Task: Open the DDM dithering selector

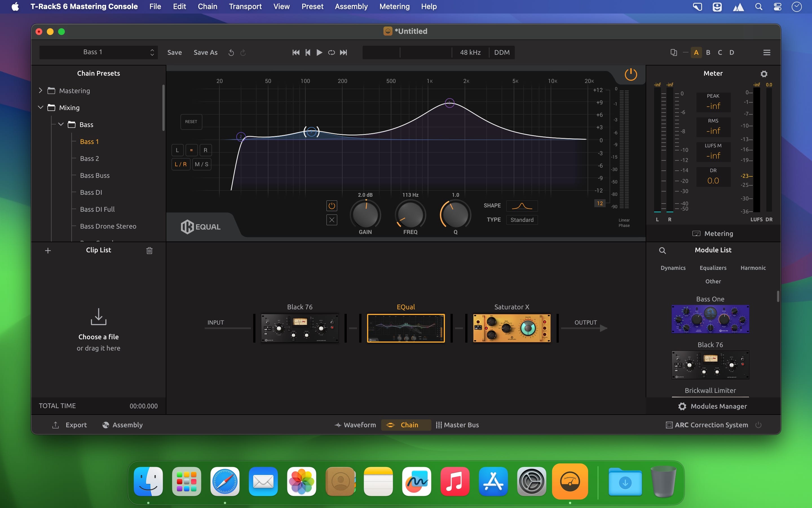Action: (502, 52)
